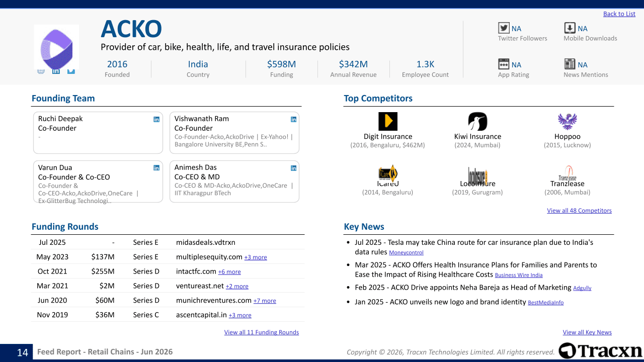The width and height of the screenshot is (644, 362).
Task: Open the BestMediaInfo news source link
Action: click(546, 303)
